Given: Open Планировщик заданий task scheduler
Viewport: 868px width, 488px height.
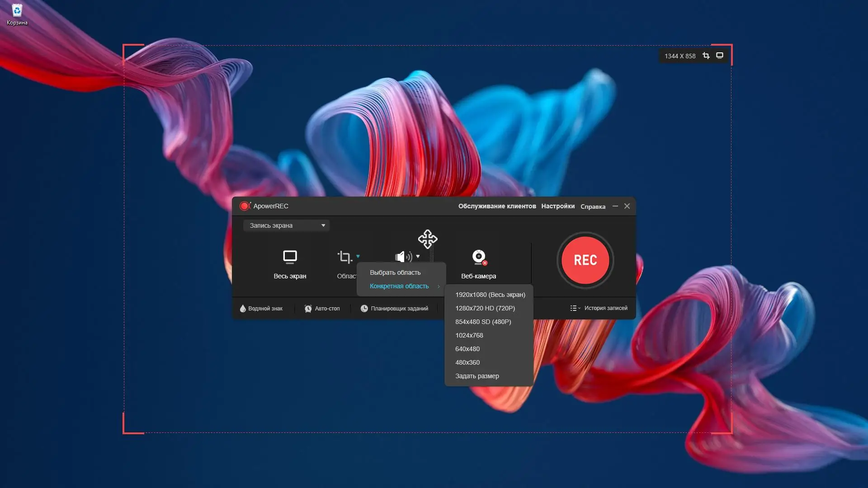Looking at the screenshot, I should pos(394,308).
